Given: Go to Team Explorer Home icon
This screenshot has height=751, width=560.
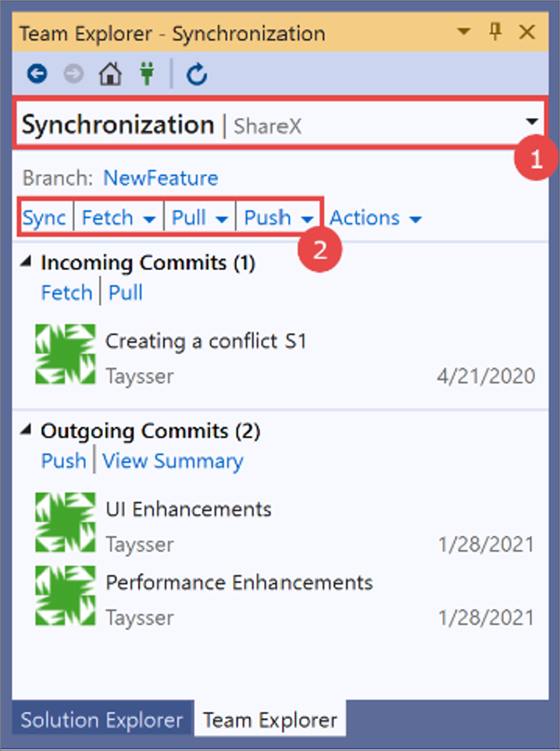Looking at the screenshot, I should click(x=110, y=74).
